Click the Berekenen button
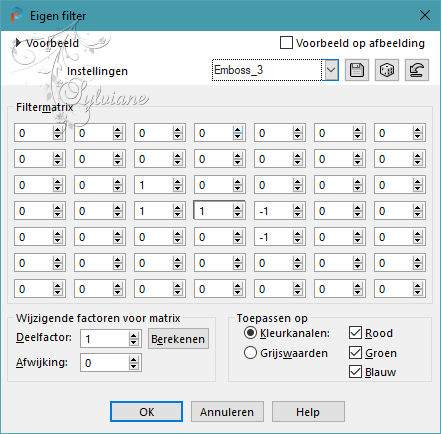 (178, 339)
